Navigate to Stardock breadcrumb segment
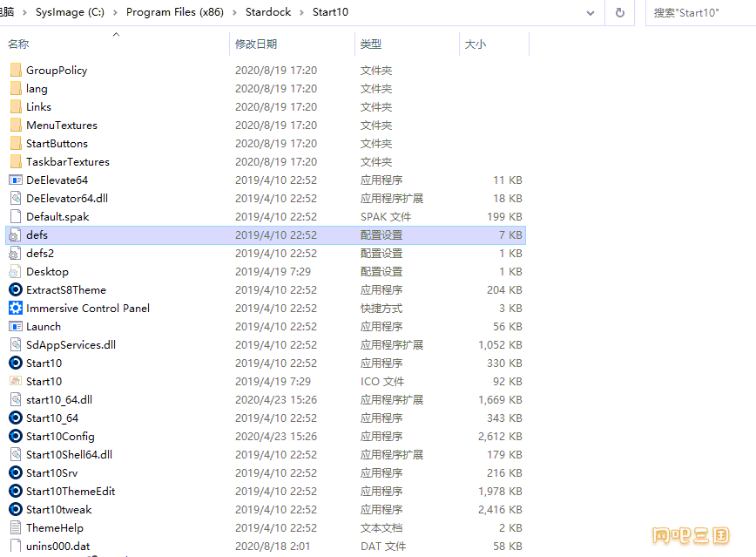The image size is (756, 557). point(268,12)
